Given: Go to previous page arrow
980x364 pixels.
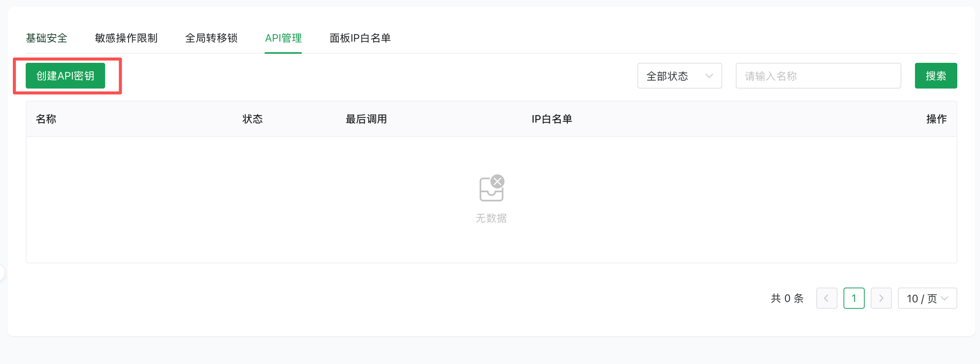Looking at the screenshot, I should pos(826,298).
